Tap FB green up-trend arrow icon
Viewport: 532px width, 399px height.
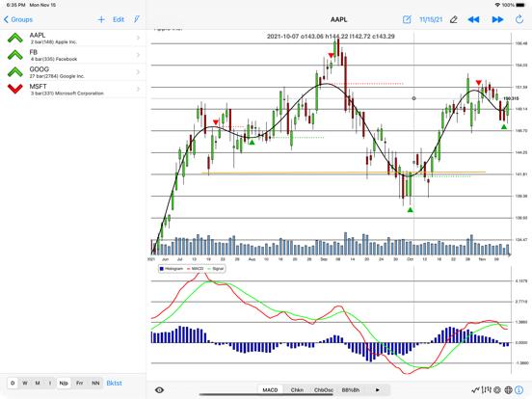[15, 55]
